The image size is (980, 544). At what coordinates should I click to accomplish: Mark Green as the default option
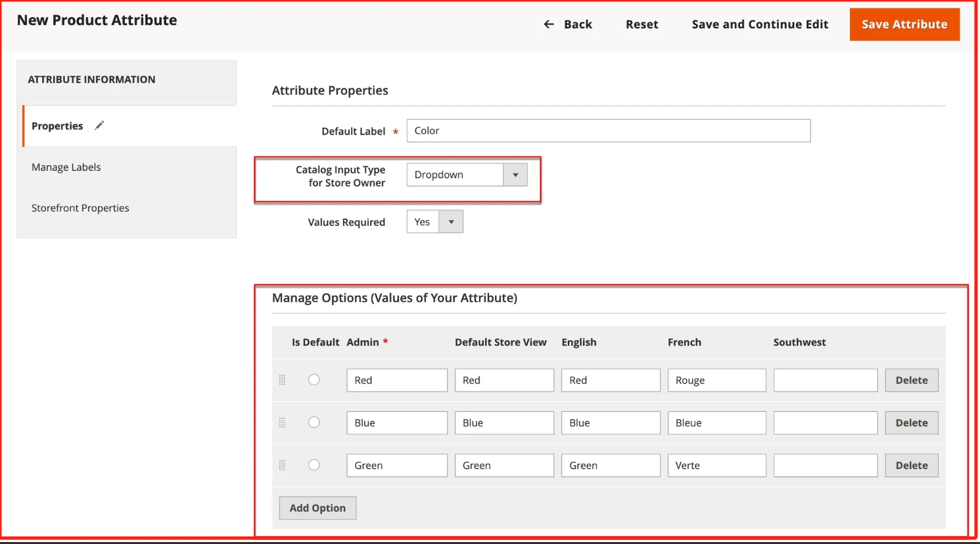[314, 465]
